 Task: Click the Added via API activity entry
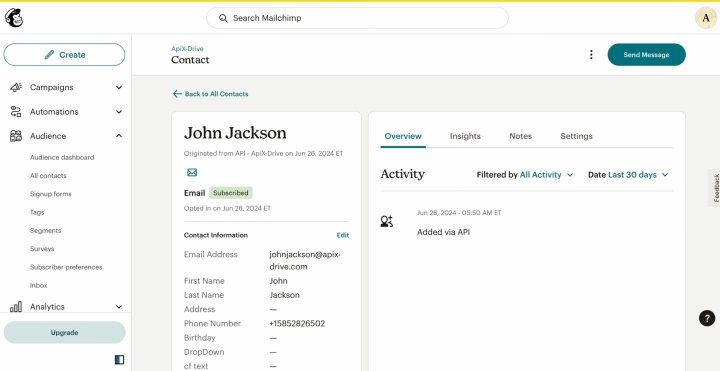[443, 232]
